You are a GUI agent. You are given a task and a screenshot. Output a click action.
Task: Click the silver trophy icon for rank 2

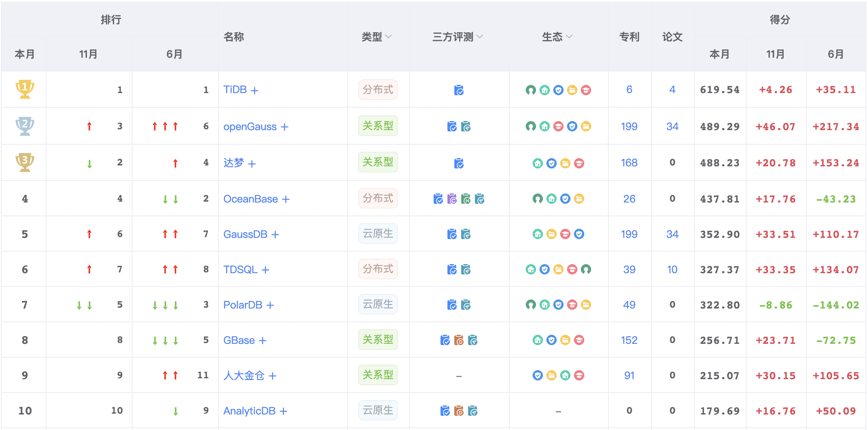[25, 126]
